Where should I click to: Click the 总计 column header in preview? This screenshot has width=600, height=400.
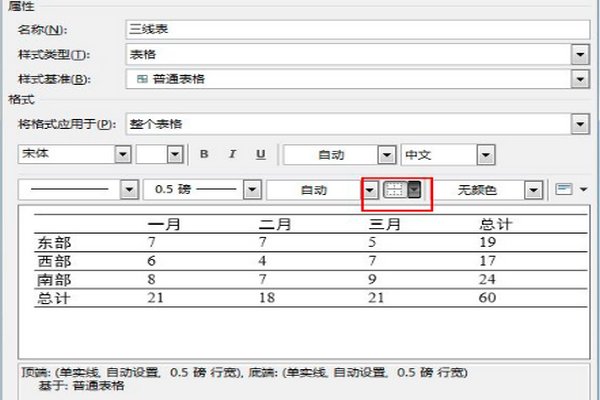tap(496, 224)
